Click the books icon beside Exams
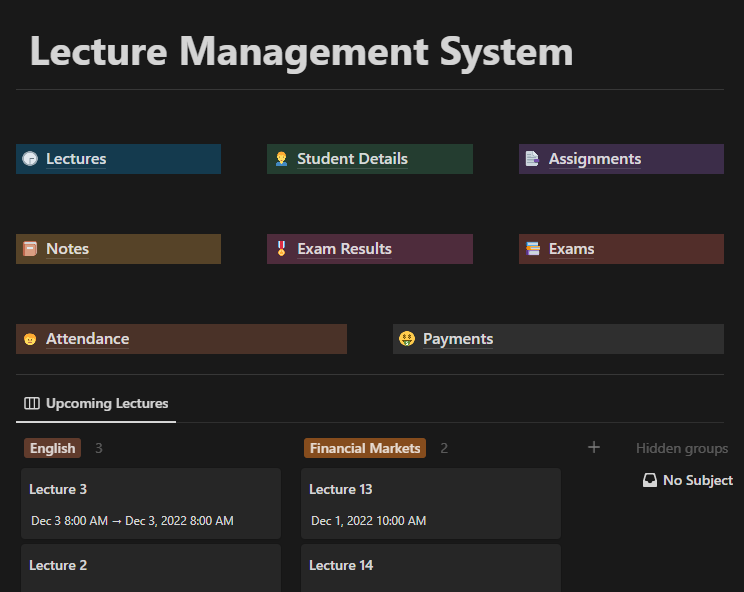Viewport: 744px width, 592px height. click(532, 249)
